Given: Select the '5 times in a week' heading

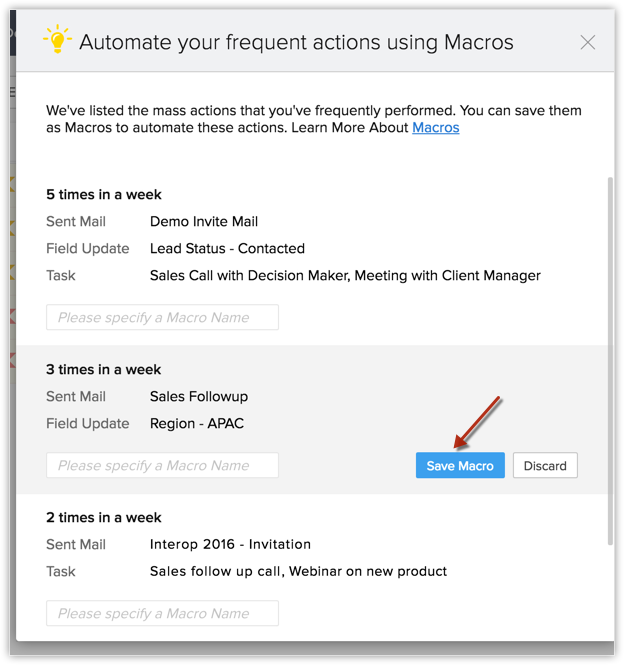Looking at the screenshot, I should [104, 194].
